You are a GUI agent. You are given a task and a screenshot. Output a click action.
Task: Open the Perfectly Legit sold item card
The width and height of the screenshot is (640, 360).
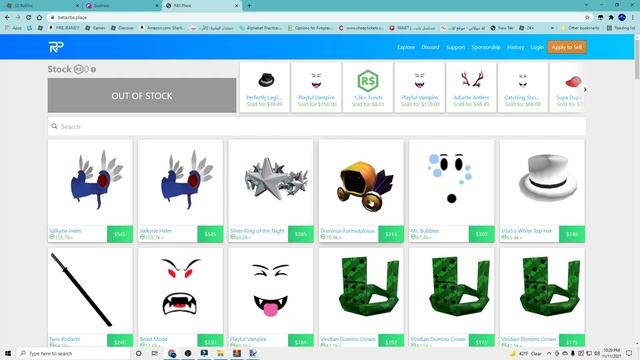(264, 87)
